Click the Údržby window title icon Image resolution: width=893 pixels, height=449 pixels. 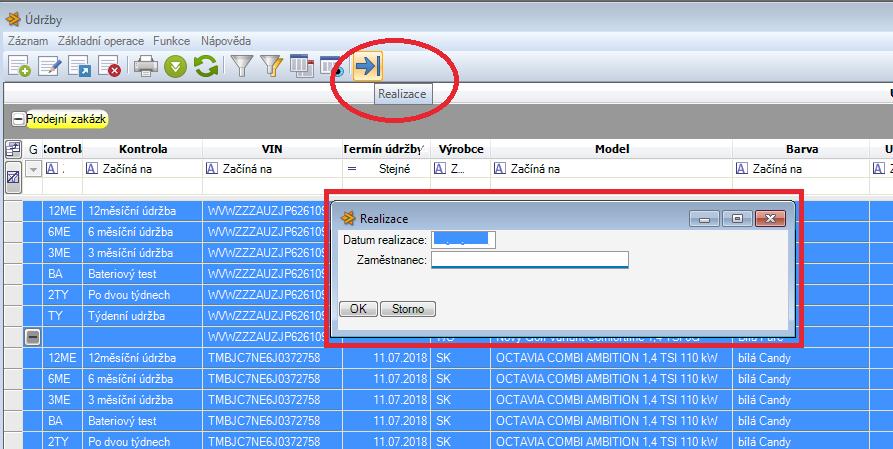click(x=13, y=20)
